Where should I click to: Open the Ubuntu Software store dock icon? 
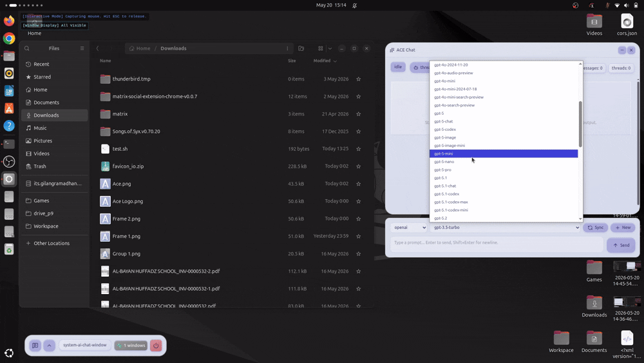tap(9, 108)
